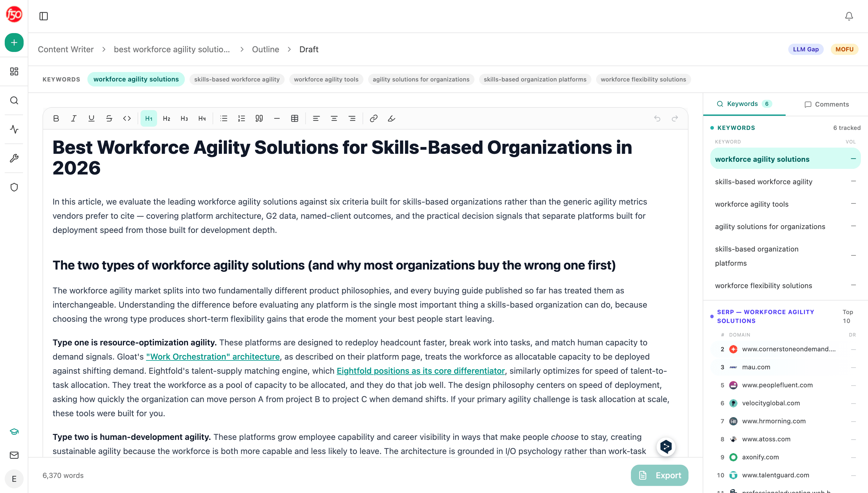Align text right

352,118
